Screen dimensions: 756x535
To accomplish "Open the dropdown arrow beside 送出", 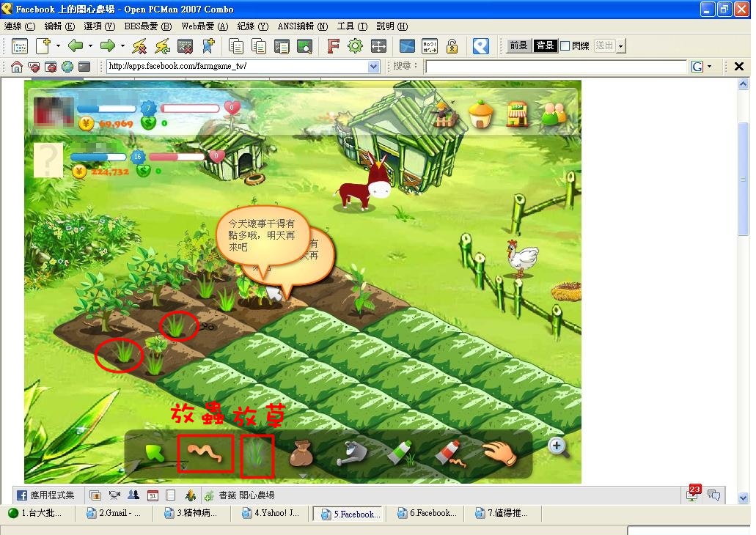I will click(x=621, y=46).
